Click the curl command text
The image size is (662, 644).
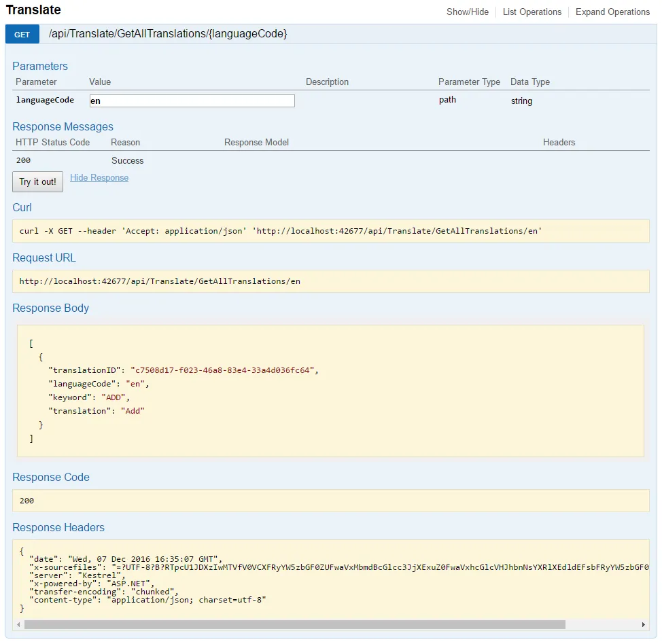(281, 231)
